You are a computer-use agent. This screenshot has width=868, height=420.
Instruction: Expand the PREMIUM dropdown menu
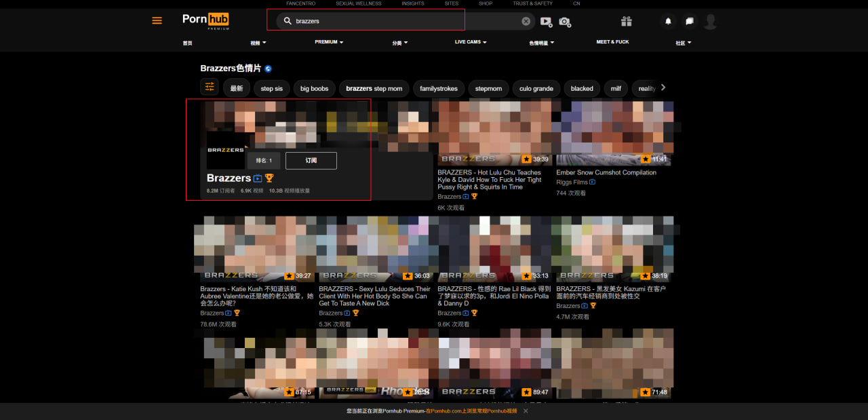pos(329,42)
